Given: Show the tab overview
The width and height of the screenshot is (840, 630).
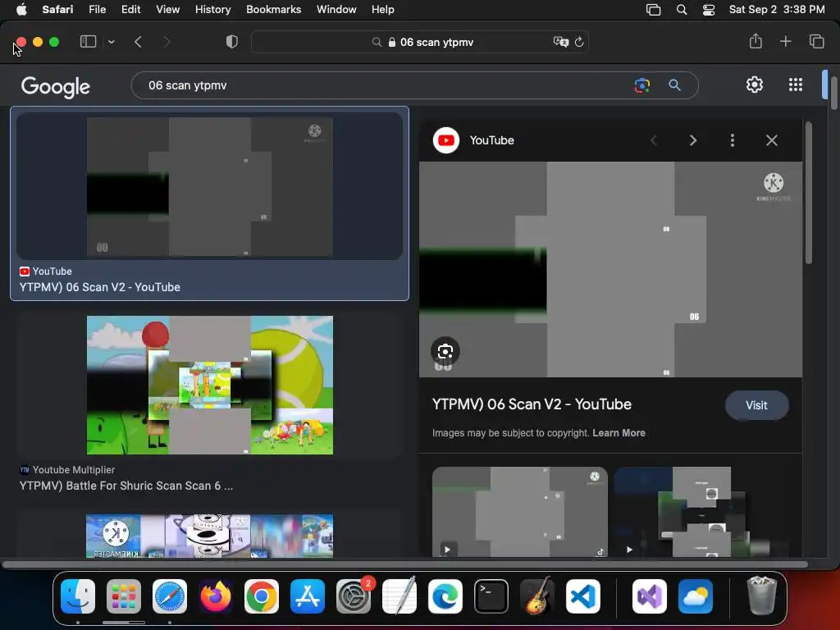Looking at the screenshot, I should pyautogui.click(x=816, y=41).
